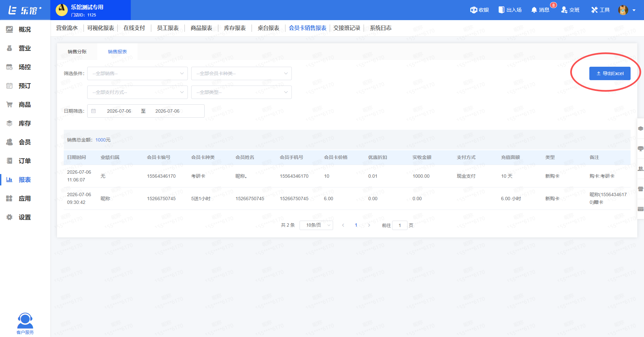
Task: Click the 1000元 sales total value
Action: pos(103,140)
